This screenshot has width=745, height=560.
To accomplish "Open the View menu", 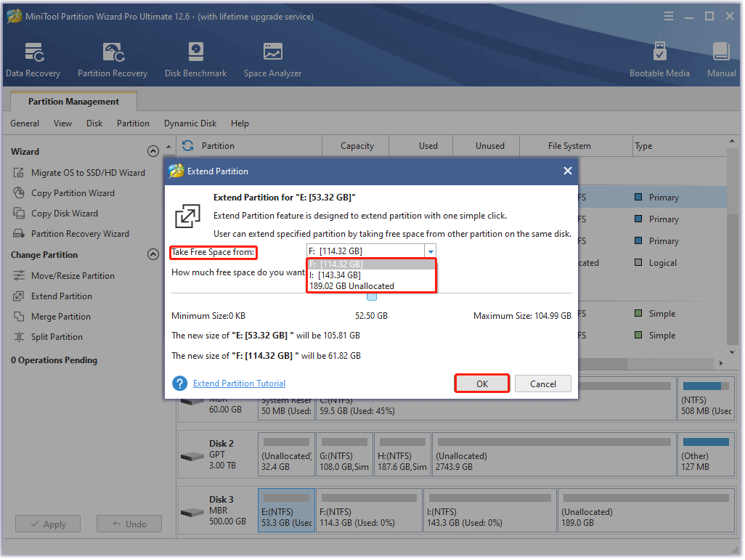I will pyautogui.click(x=62, y=123).
